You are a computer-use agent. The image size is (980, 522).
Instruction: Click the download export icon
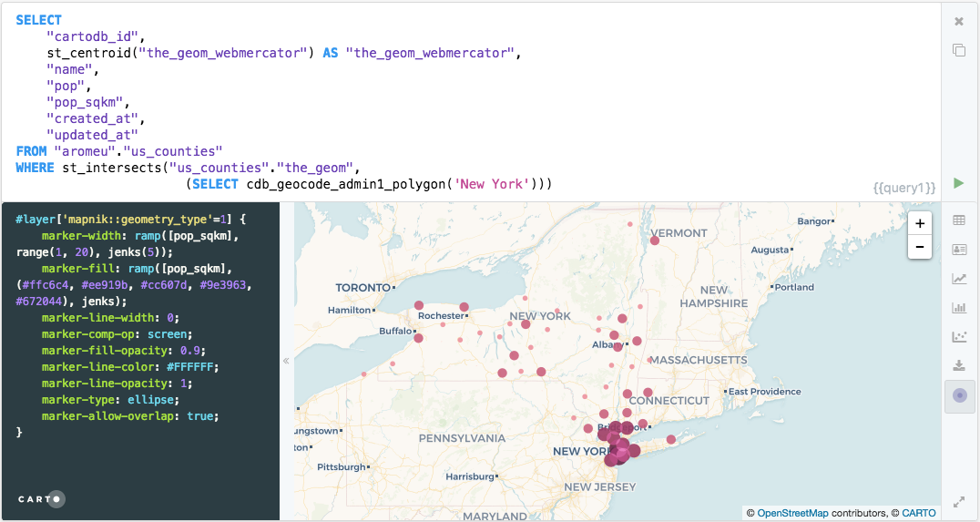959,365
